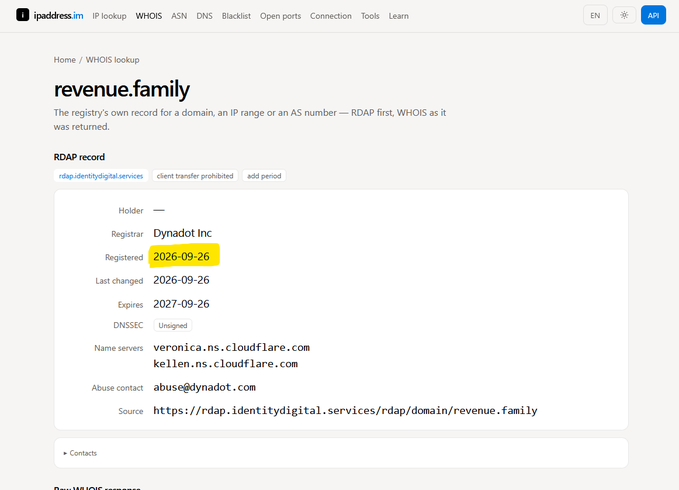
Task: Click the Registered label
Action: pos(124,258)
